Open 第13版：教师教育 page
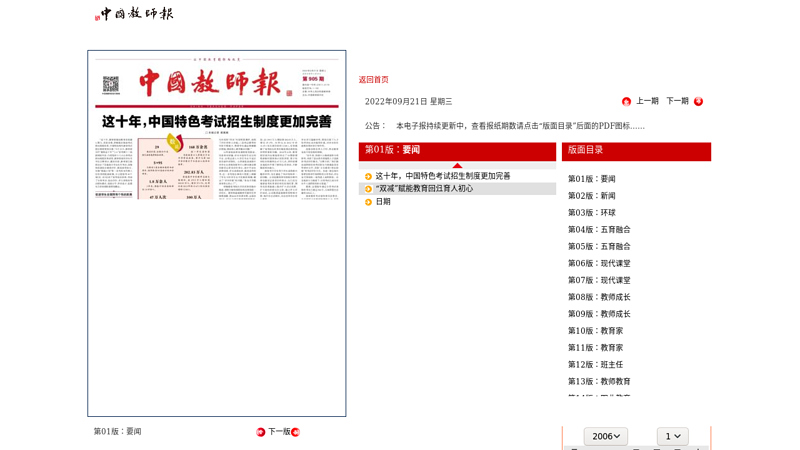Viewport: 800px width, 450px height. click(x=599, y=381)
